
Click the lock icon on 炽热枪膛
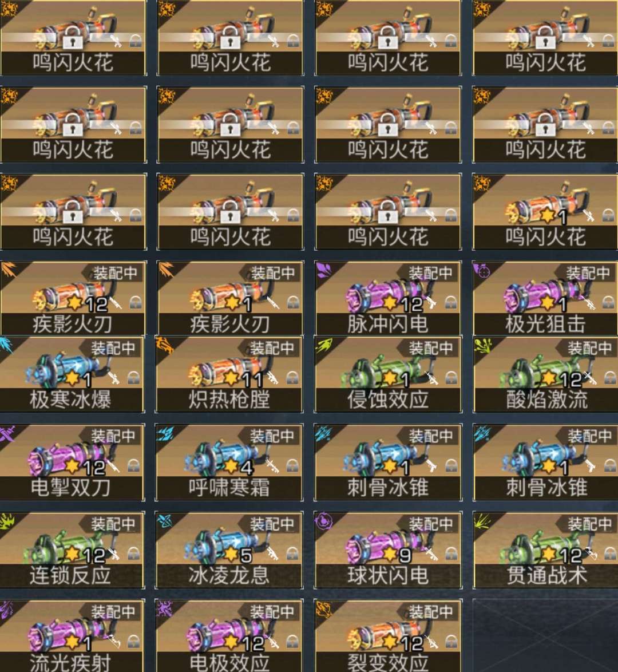pos(292,378)
